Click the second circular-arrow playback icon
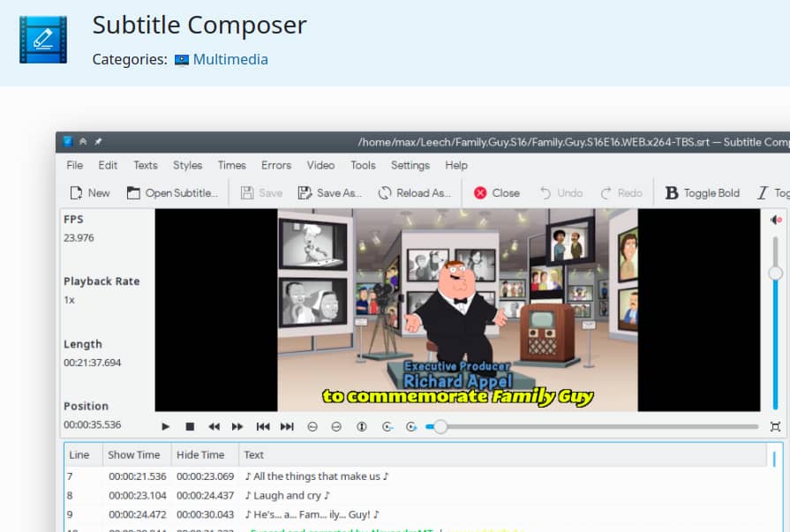The width and height of the screenshot is (790, 532). pyautogui.click(x=411, y=427)
